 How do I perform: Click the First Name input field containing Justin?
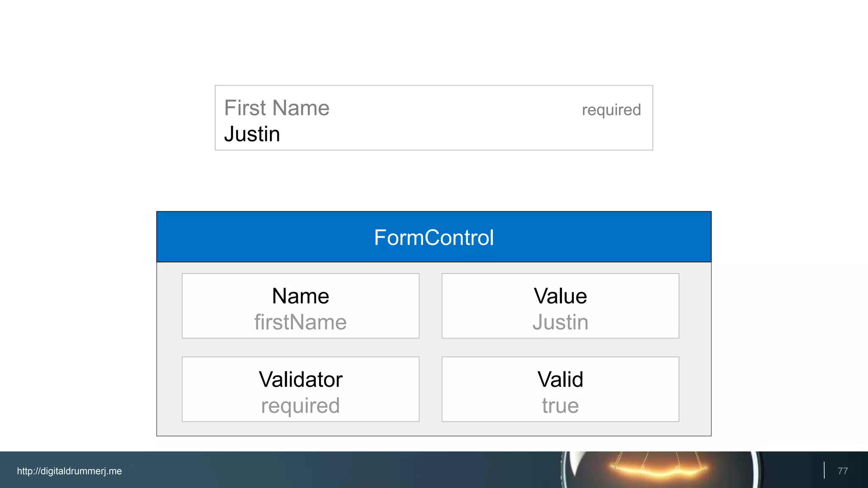coord(434,118)
